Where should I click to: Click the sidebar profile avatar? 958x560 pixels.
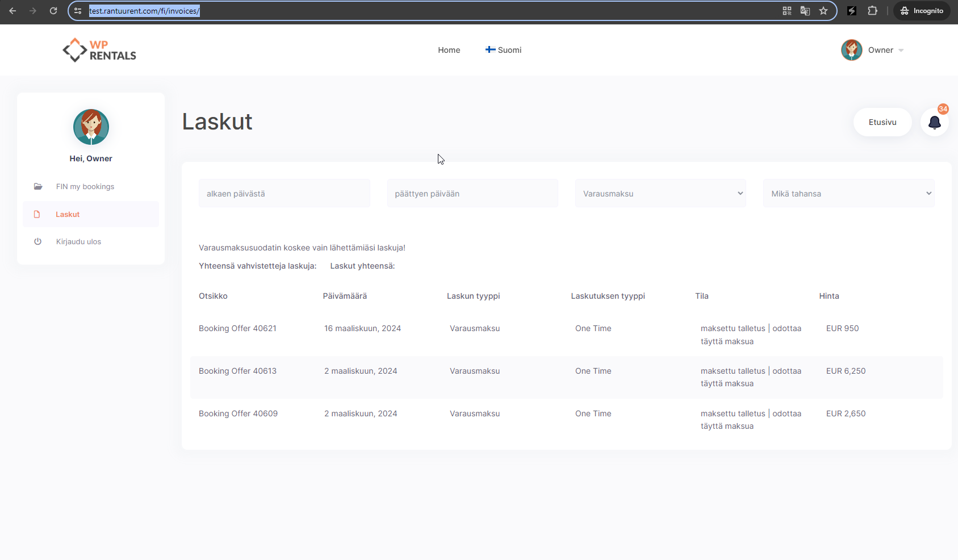91,127
